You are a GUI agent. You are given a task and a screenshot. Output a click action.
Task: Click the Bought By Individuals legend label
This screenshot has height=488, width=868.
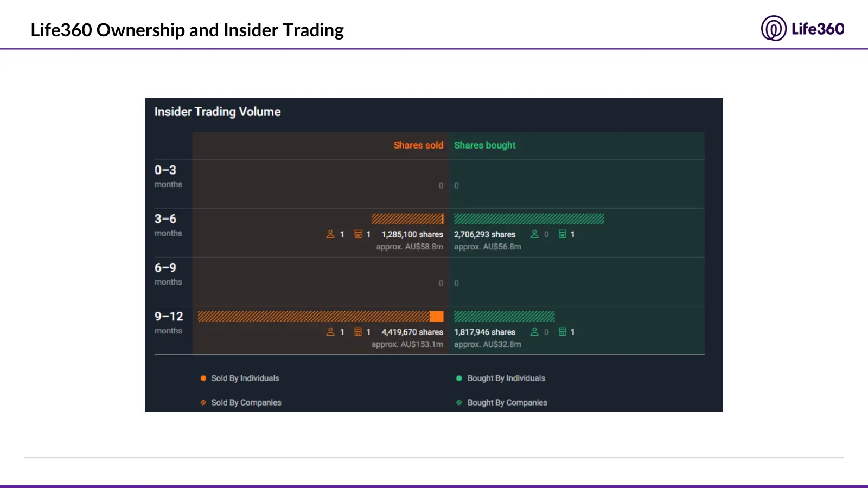(506, 378)
